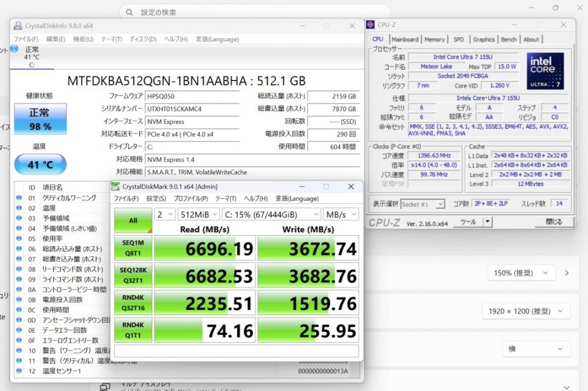Open arrow dropdown next to ツール button
The width and height of the screenshot is (588, 391).
point(487,222)
